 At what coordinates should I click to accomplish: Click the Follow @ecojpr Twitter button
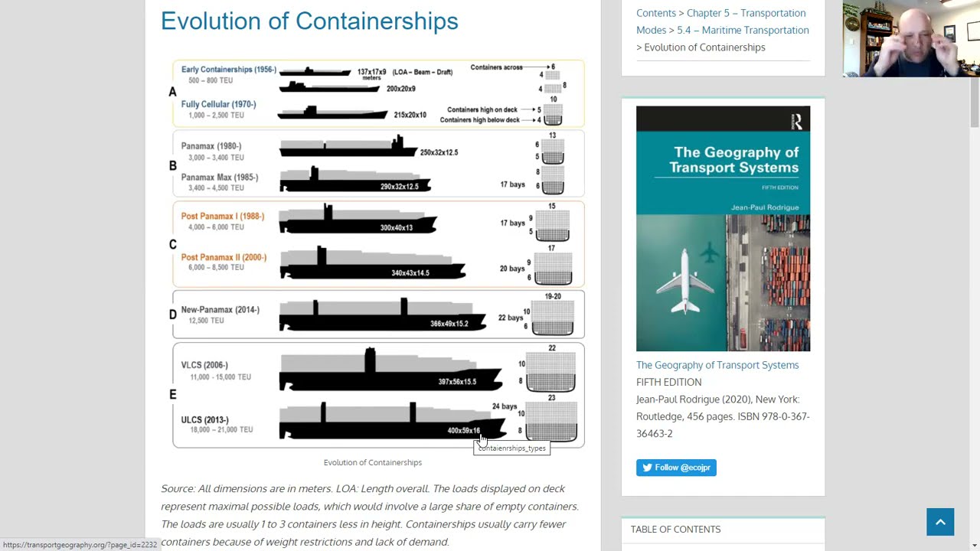tap(676, 468)
